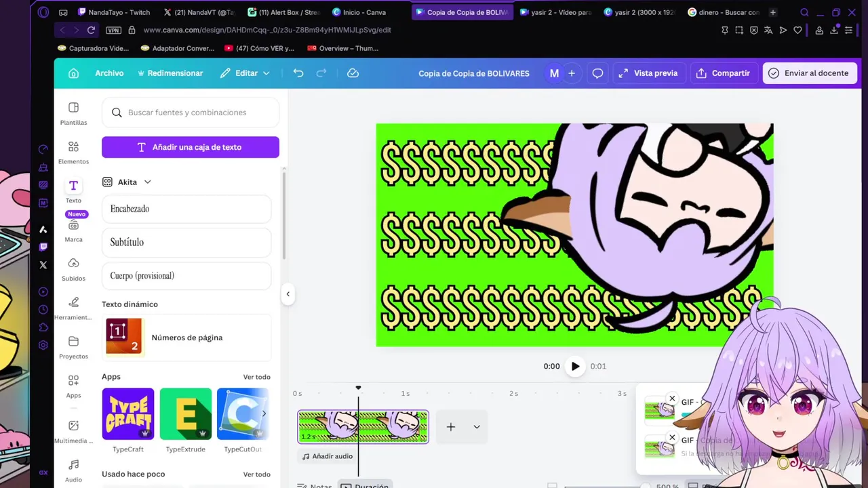This screenshot has height=488, width=868.
Task: Open Subidos uploads panel
Action: [x=73, y=269]
